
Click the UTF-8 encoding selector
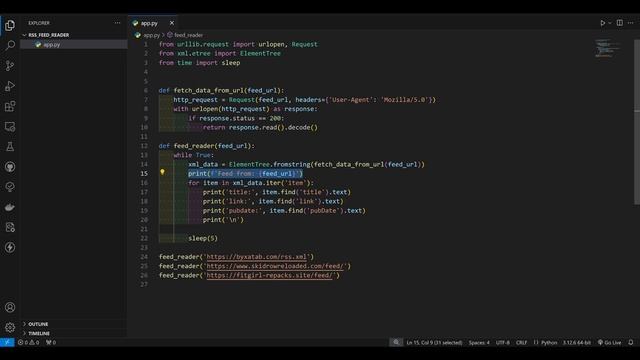(x=502, y=342)
